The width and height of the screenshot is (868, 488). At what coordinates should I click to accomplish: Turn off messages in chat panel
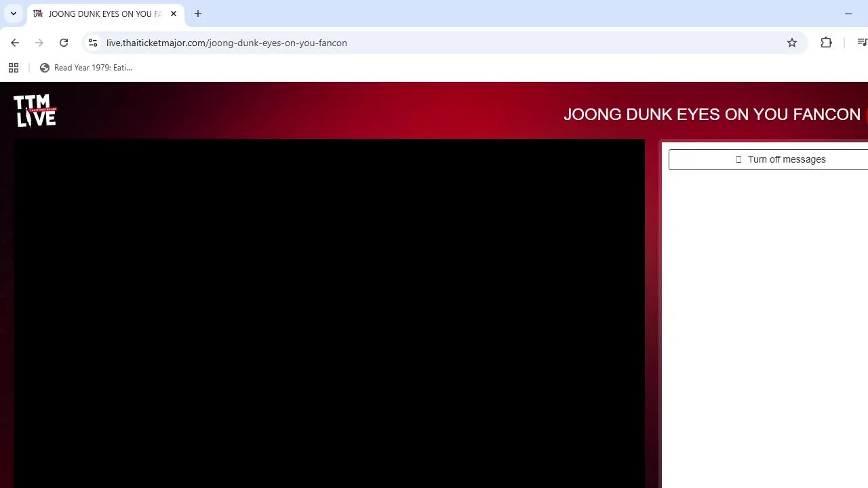(x=768, y=159)
